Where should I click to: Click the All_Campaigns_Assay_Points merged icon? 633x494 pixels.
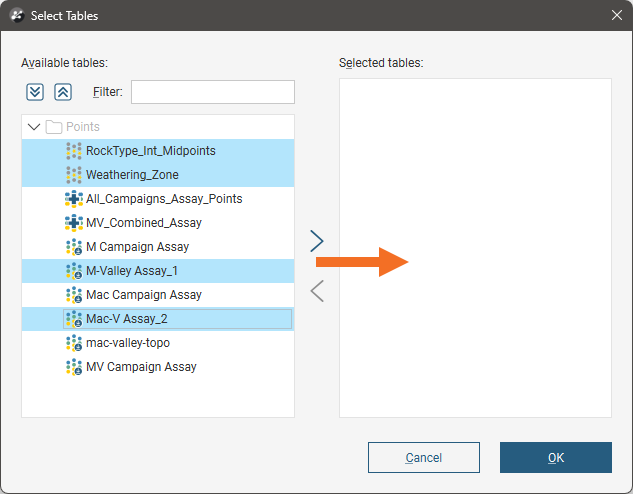(74, 199)
